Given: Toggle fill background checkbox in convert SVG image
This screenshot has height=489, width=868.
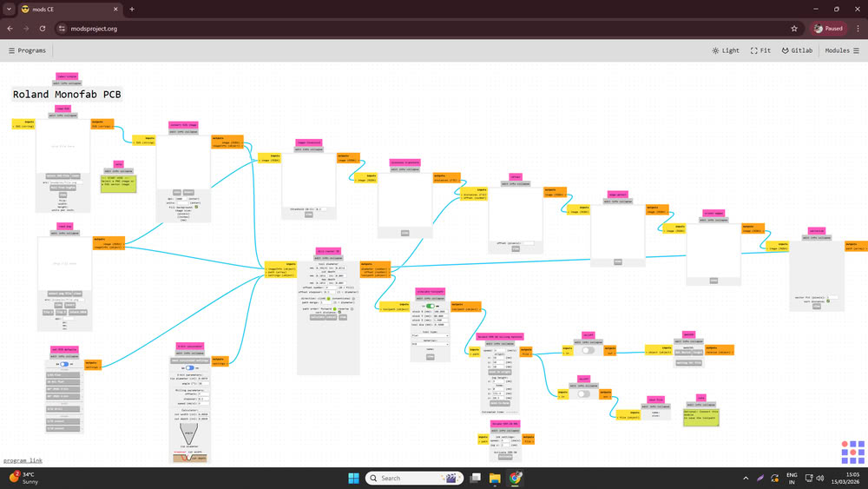Looking at the screenshot, I should [196, 207].
